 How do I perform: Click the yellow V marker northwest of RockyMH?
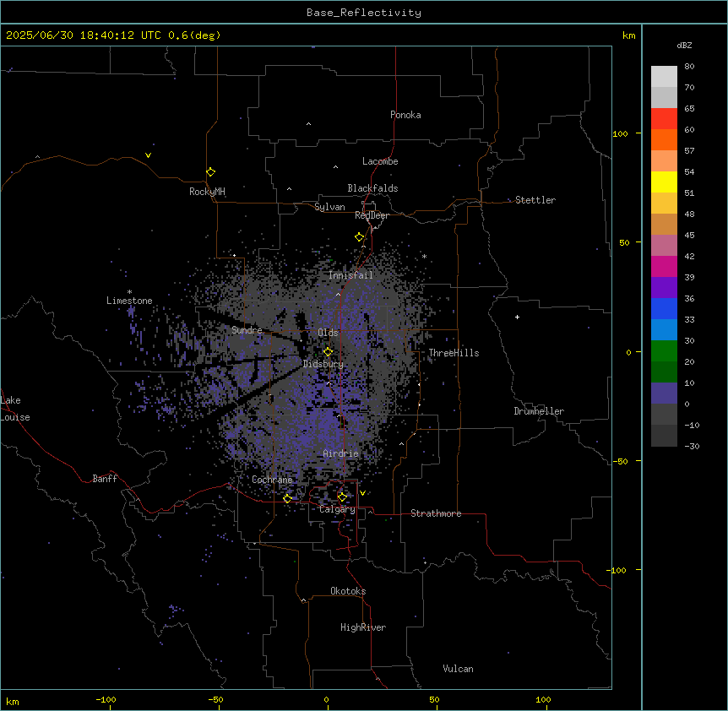[x=148, y=155]
